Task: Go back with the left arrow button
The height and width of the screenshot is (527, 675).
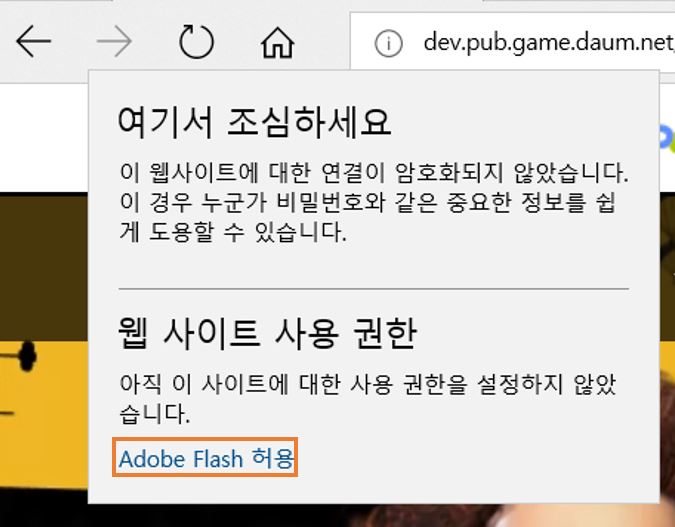Action: pos(33,41)
